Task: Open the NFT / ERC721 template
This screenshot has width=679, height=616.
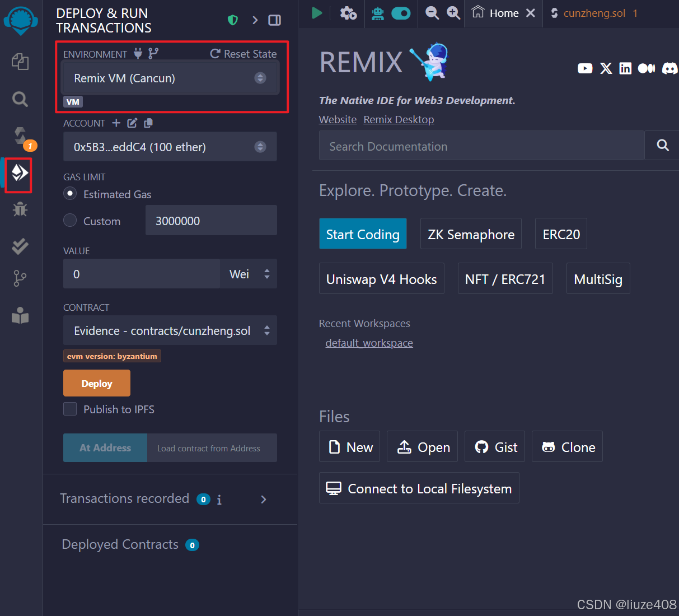Action: click(505, 278)
